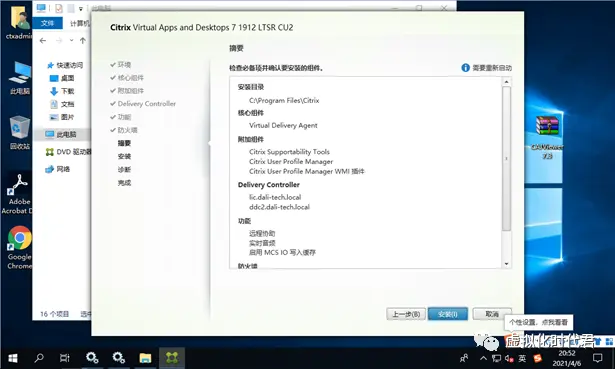Click the Sogou input method tray icon
This screenshot has height=369, width=615.
[537, 358]
